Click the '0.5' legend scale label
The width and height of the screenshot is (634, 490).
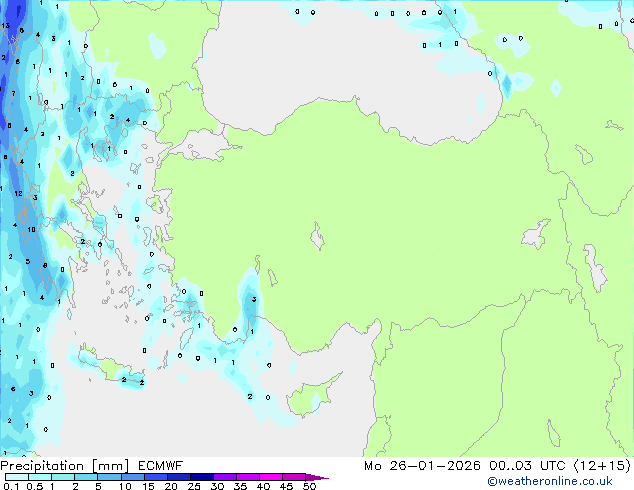35,486
